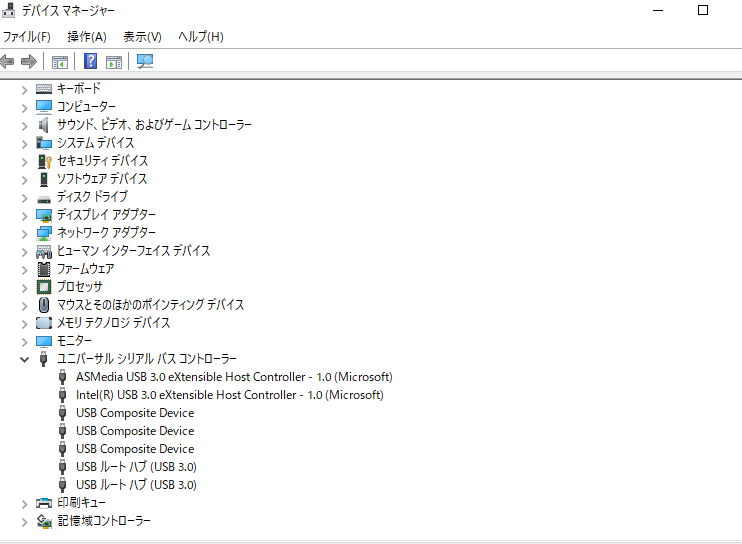Select ASMedia USB 3.0 eXtensible Host Controller
This screenshot has width=742, height=544.
click(234, 377)
